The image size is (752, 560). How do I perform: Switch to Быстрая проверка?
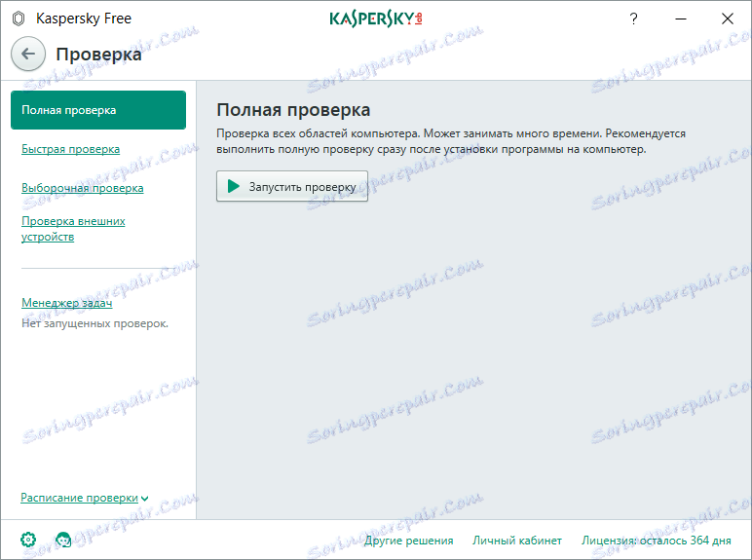70,149
